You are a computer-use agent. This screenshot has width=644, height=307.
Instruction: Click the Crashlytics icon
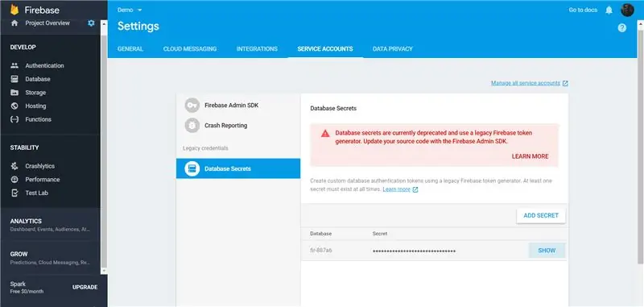coord(14,166)
